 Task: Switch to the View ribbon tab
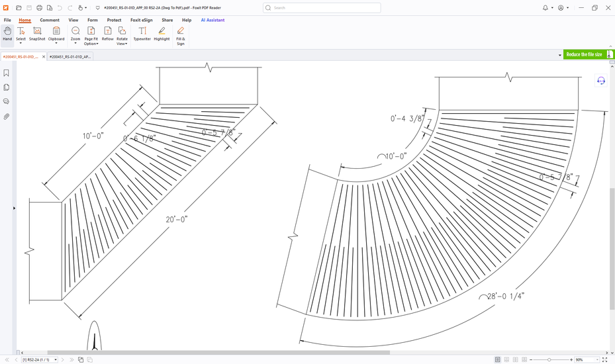click(x=73, y=20)
